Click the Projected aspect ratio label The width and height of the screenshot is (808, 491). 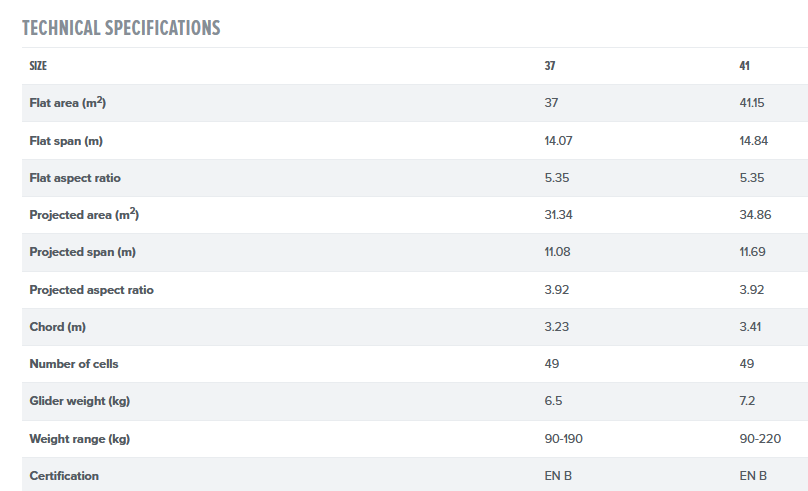tap(91, 290)
